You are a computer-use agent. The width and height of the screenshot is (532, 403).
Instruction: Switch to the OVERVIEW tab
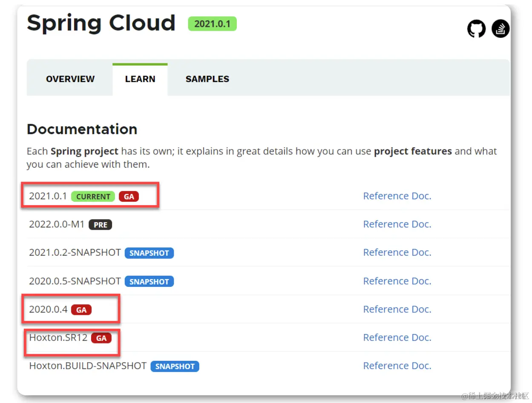[70, 79]
